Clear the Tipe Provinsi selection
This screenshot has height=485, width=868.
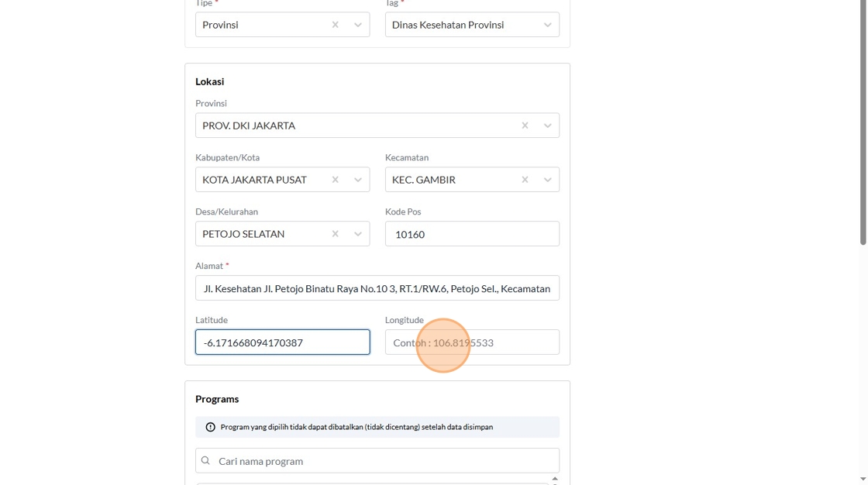click(x=335, y=25)
